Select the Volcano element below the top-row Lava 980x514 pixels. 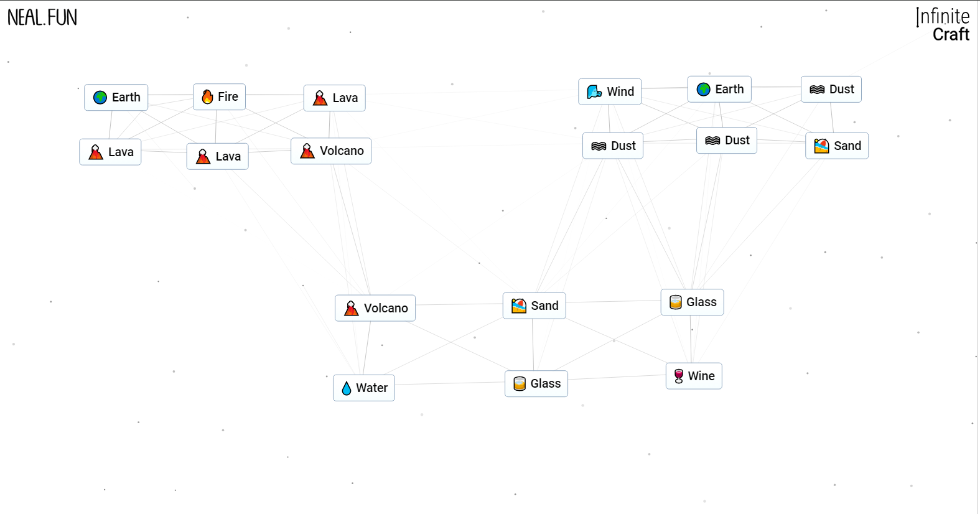tap(330, 151)
